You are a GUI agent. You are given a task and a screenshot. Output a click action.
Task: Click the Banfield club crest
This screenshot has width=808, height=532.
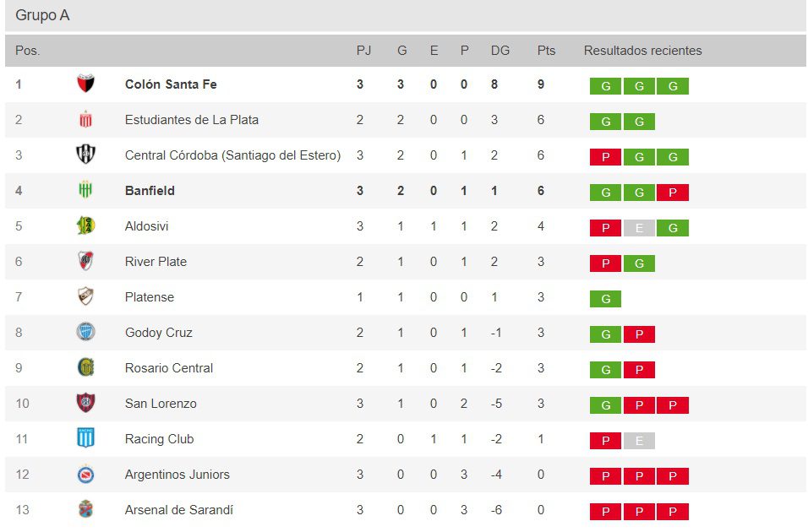tap(85, 191)
